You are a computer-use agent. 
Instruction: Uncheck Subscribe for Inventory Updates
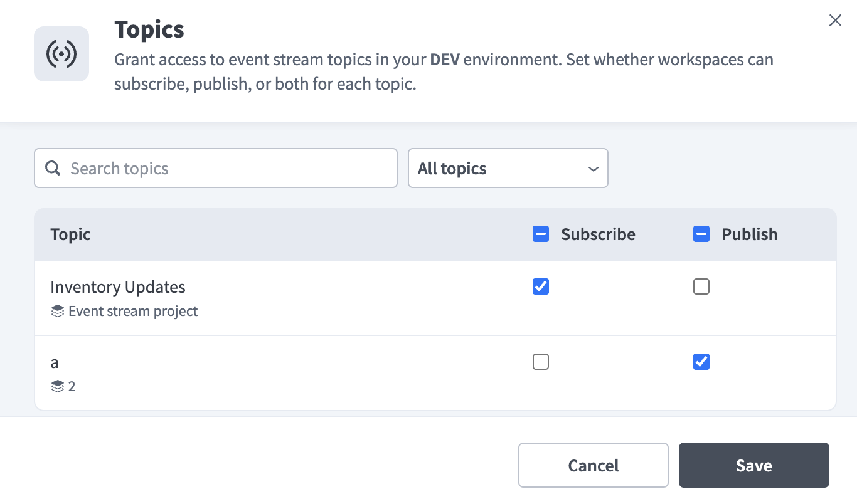pyautogui.click(x=541, y=286)
